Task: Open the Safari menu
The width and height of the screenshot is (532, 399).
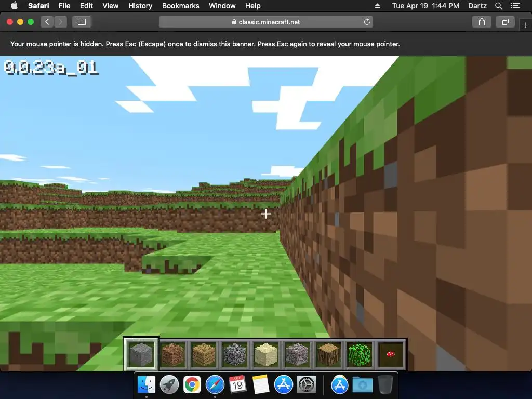Action: tap(38, 6)
